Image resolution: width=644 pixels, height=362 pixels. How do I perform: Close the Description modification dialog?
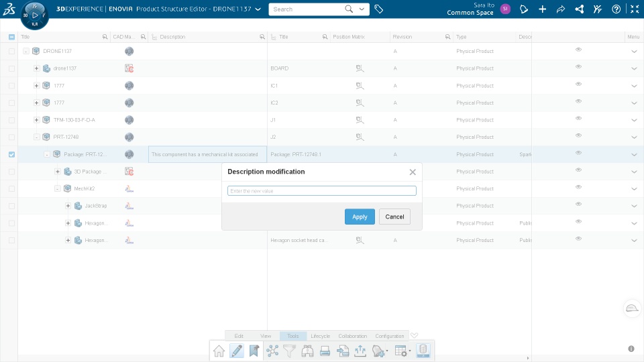(413, 172)
